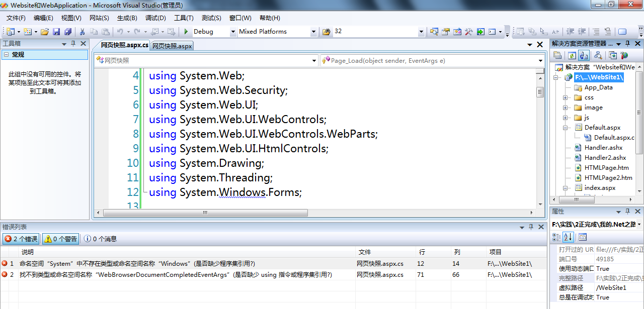Viewport: 644px width, 309px height.
Task: Open the Mixed Platforms dropdown
Action: click(313, 32)
